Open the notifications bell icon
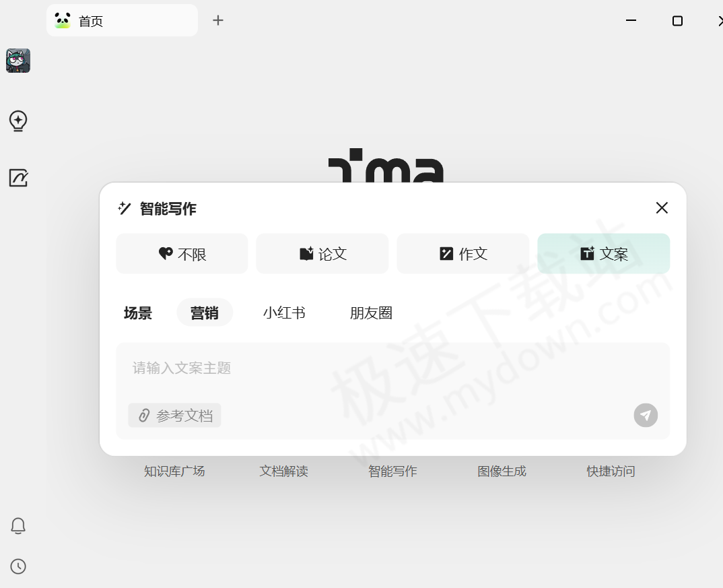The height and width of the screenshot is (588, 723). [18, 526]
